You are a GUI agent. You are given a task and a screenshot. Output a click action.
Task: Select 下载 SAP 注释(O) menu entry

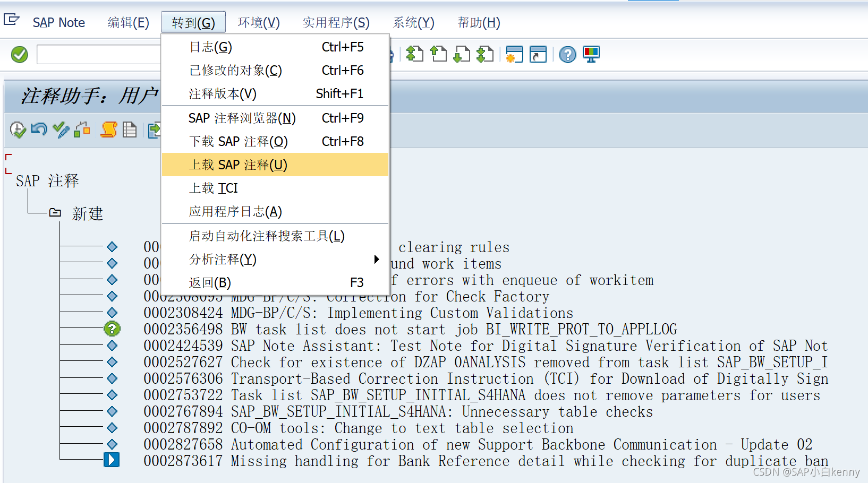[x=275, y=142]
